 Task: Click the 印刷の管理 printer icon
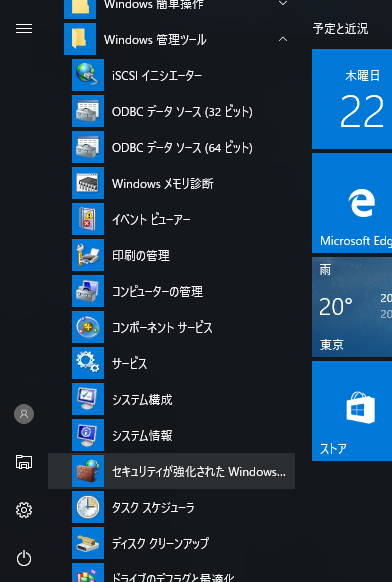click(88, 255)
